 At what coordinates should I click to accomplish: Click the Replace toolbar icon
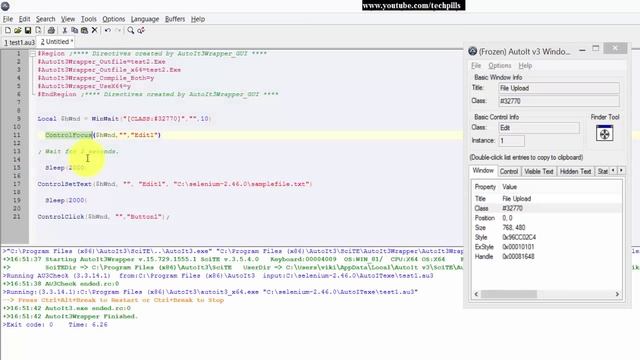tap(141, 30)
